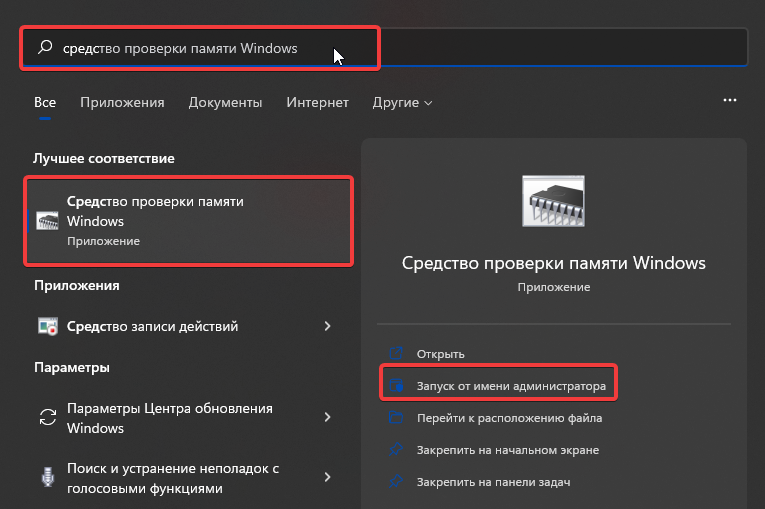Choose 'Запуск от имени администратора'
Image resolution: width=765 pixels, height=509 pixels.
[511, 386]
